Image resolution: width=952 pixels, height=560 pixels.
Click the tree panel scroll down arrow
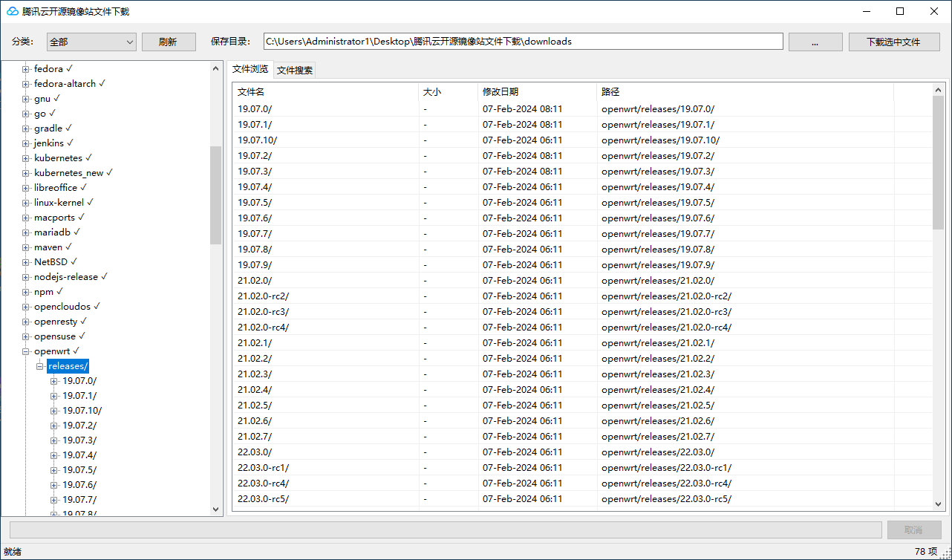coord(216,509)
